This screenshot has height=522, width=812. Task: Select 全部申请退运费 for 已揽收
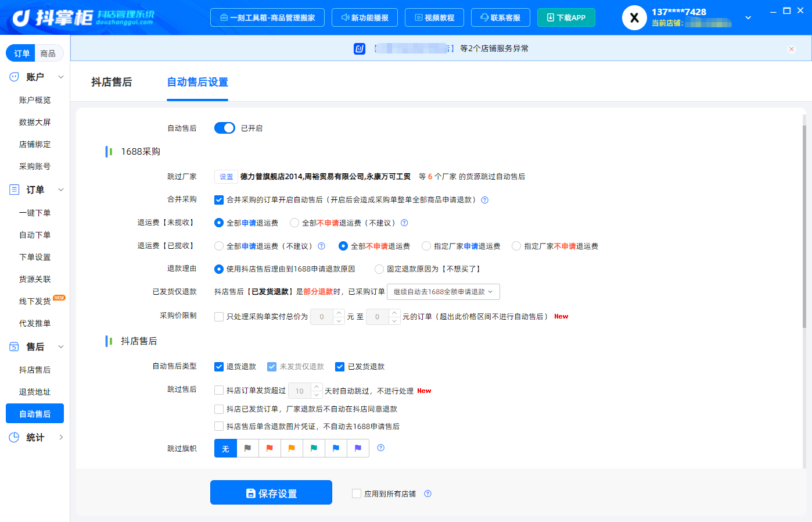coord(219,246)
